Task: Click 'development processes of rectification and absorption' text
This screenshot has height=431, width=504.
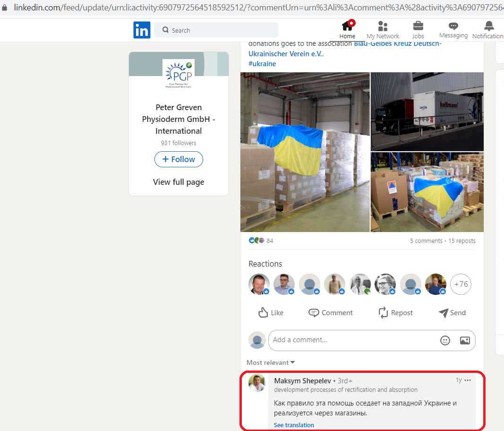Action: [346, 389]
